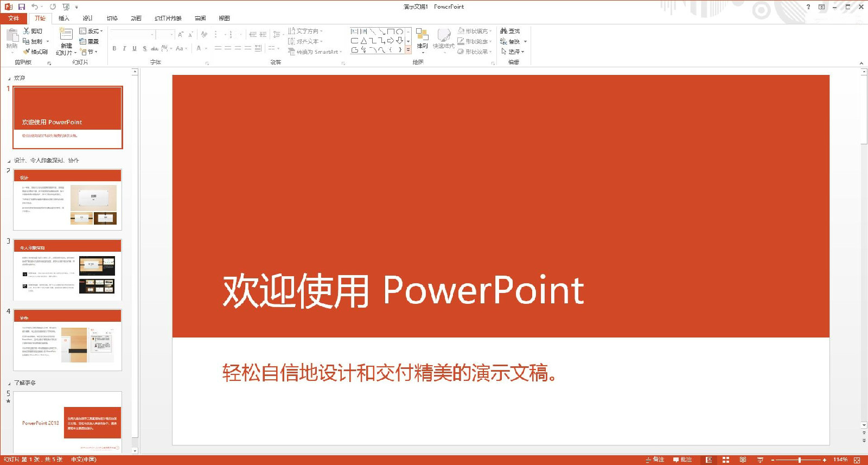Select slide 2 设计 thumbnail
The height and width of the screenshot is (465, 868).
[x=68, y=200]
